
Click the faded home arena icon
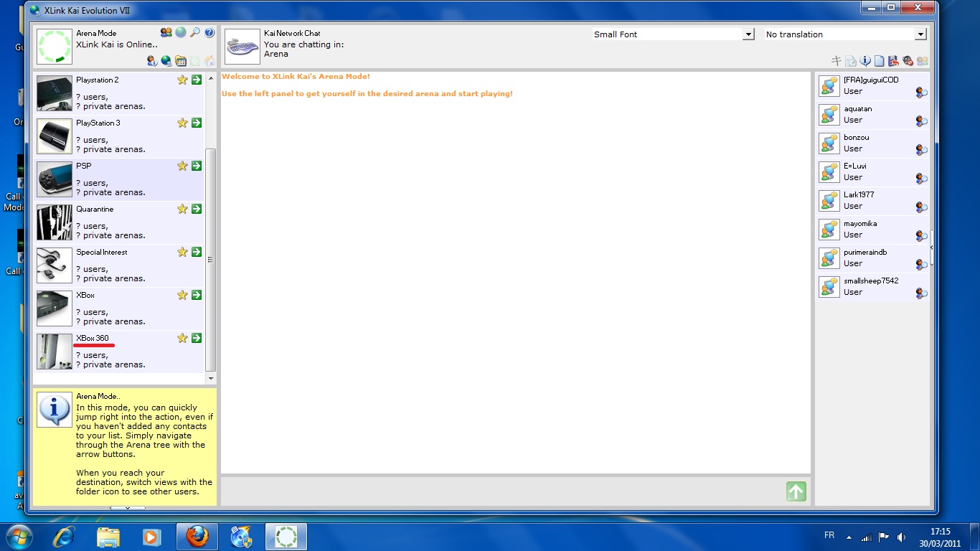click(x=209, y=61)
